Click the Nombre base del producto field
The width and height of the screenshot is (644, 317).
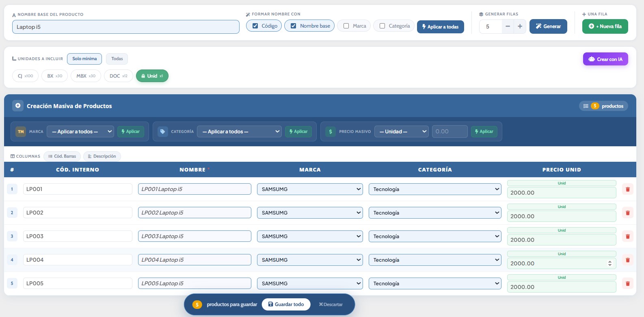[x=125, y=27]
